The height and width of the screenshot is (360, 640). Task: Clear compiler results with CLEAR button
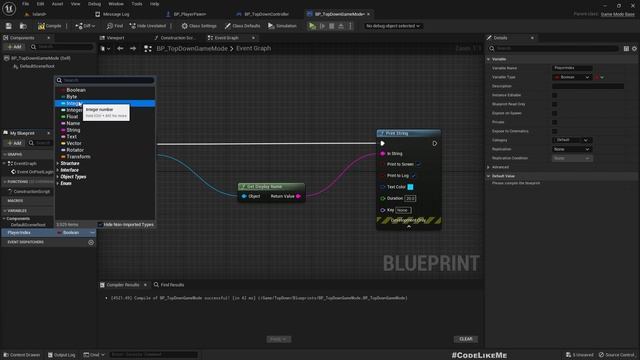[466, 339]
